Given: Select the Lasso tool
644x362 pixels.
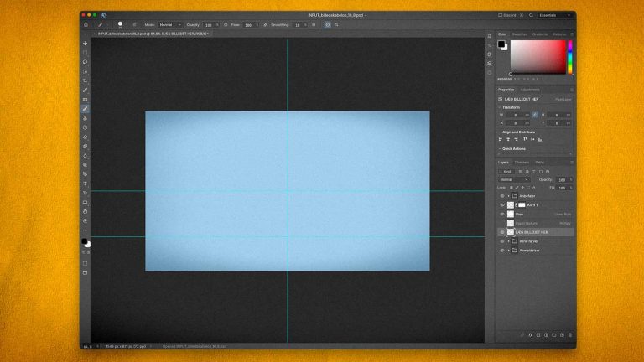Looking at the screenshot, I should [x=85, y=62].
